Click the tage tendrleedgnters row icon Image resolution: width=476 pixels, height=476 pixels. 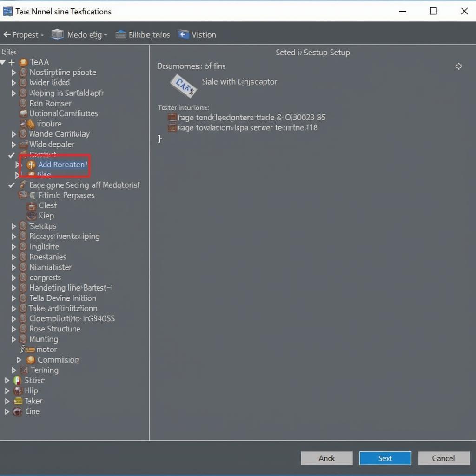click(172, 117)
